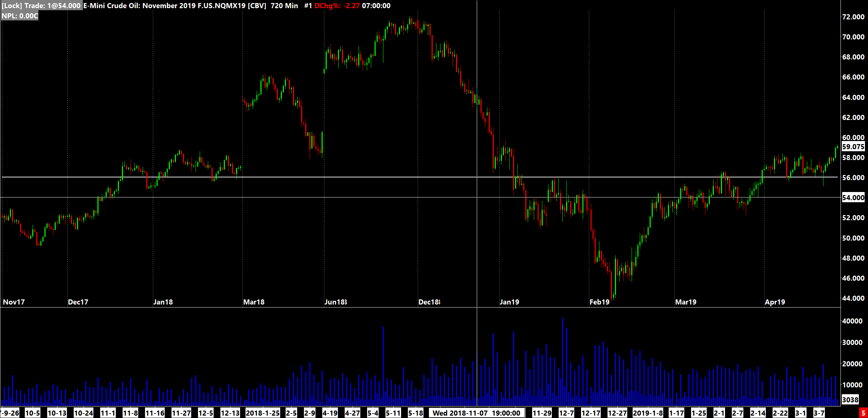Click the red 5 indicator box

[863, 413]
